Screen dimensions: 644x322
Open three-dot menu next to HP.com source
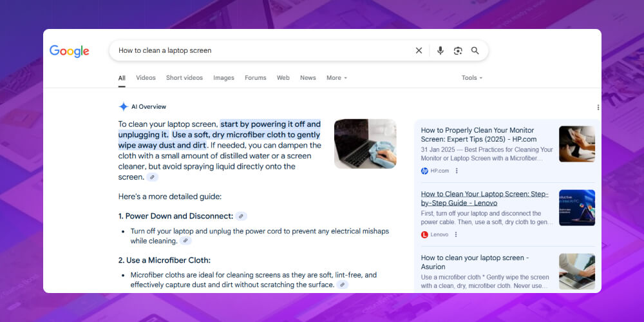pyautogui.click(x=457, y=171)
